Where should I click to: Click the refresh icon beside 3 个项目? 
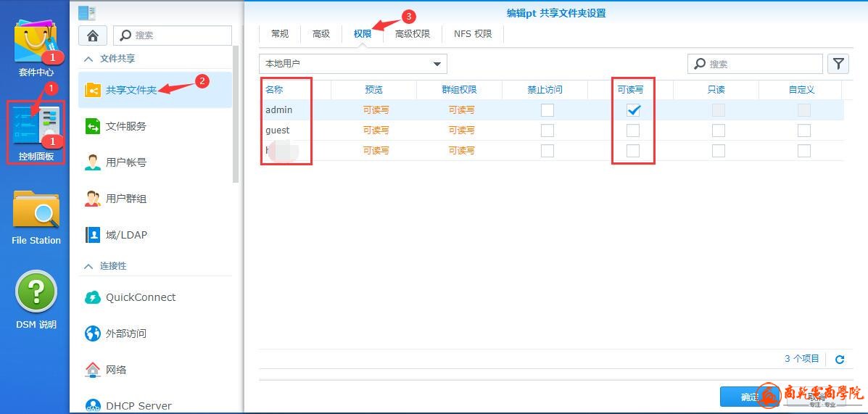pyautogui.click(x=840, y=360)
